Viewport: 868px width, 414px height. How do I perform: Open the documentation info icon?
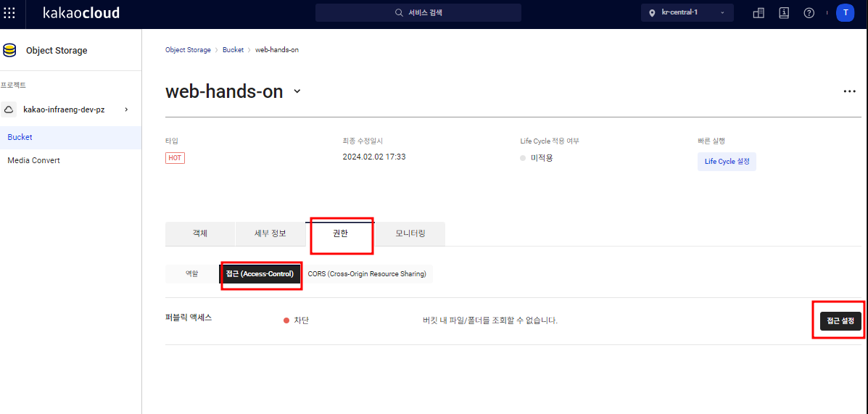pos(784,13)
